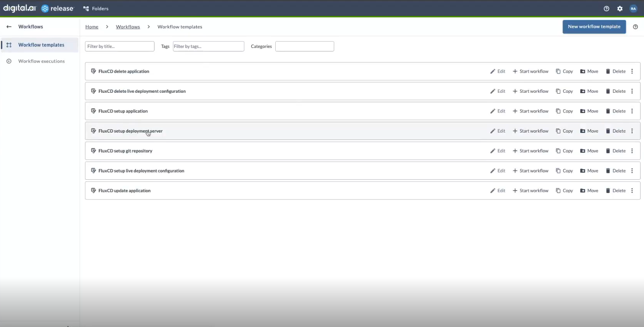Start workflow for FluxCD update application
Image resolution: width=644 pixels, height=327 pixels.
pos(530,191)
